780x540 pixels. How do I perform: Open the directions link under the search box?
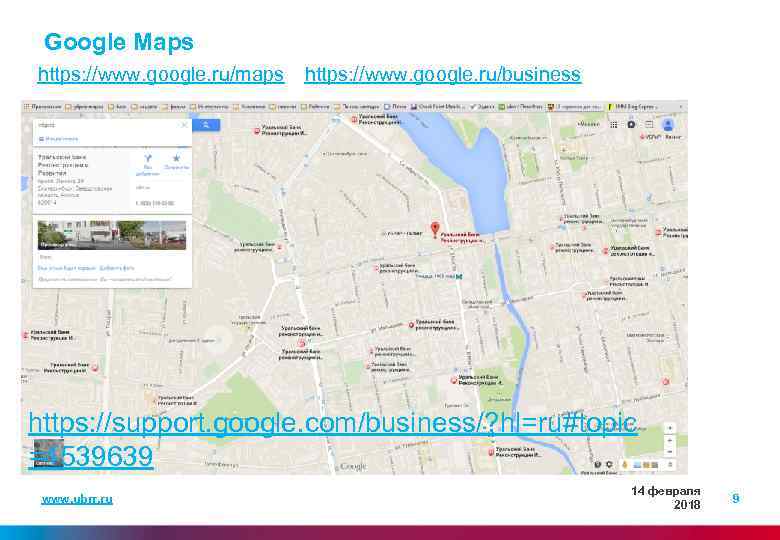pyautogui.click(x=58, y=139)
